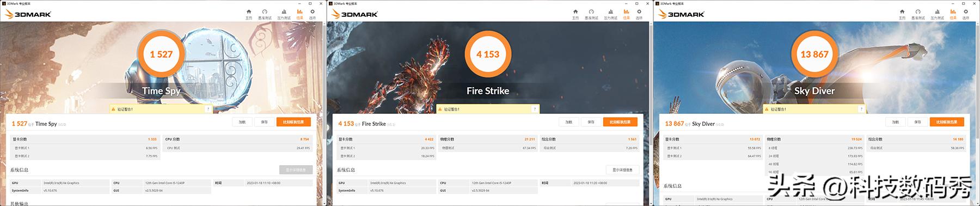
Task: Click the Time Spy graphics score value 1 333
Action: pos(152,140)
